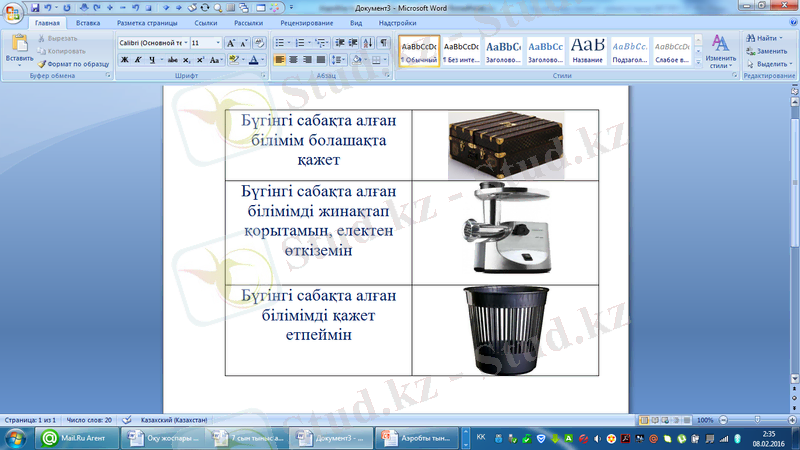Toggle italic (К) formatting
The width and height of the screenshot is (800, 450).
click(137, 60)
